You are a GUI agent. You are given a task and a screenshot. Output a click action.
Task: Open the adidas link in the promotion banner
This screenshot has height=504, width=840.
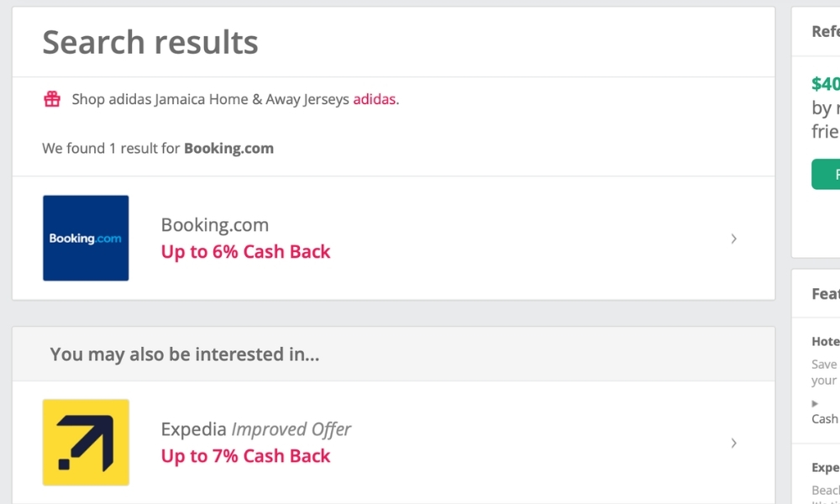(374, 99)
